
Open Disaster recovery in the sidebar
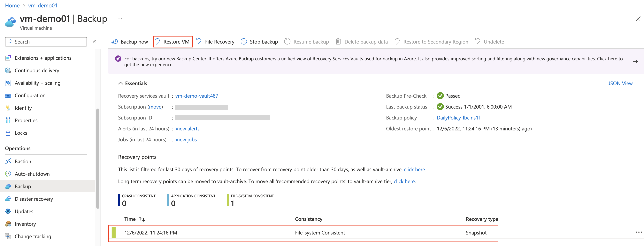(x=34, y=199)
